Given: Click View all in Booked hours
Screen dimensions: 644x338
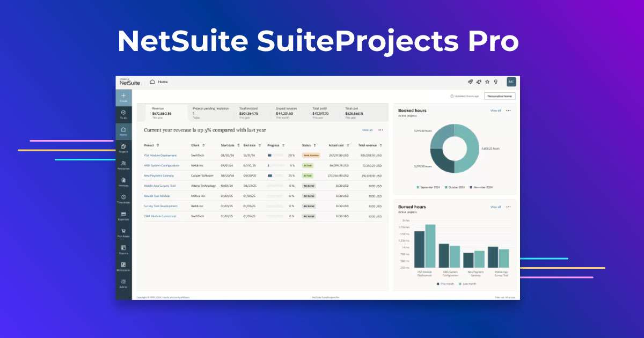Looking at the screenshot, I should pos(495,111).
